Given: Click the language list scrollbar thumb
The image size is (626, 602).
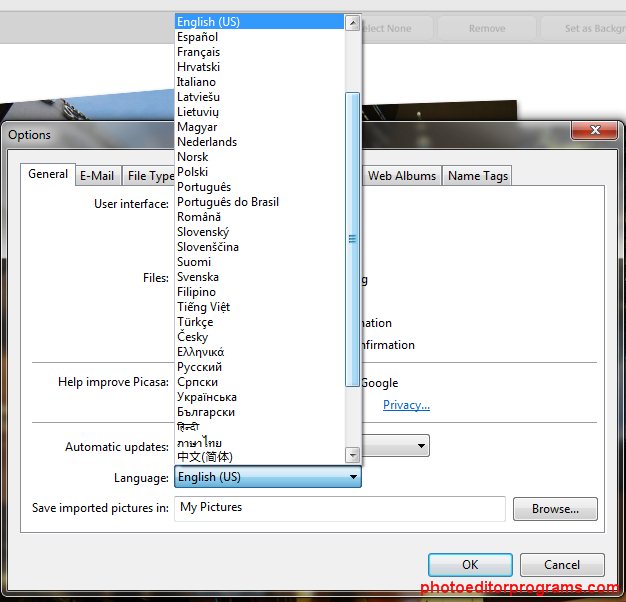Looking at the screenshot, I should coord(352,238).
